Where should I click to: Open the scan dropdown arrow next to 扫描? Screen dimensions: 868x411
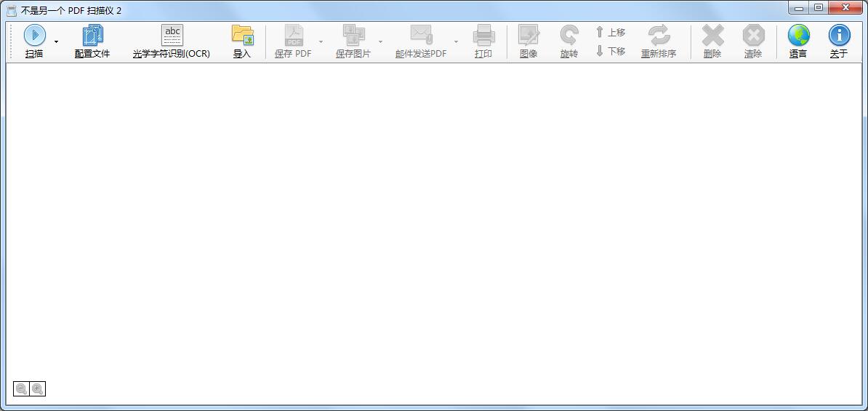click(56, 41)
